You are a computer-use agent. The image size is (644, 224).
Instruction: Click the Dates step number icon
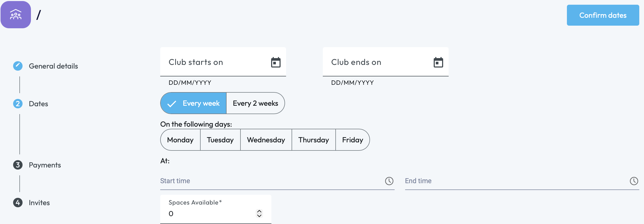point(18,104)
